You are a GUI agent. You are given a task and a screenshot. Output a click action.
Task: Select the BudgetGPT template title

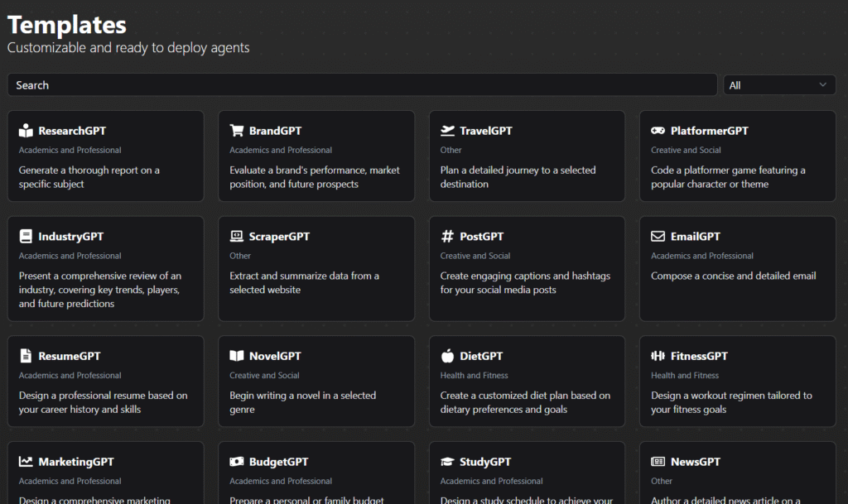pos(278,462)
